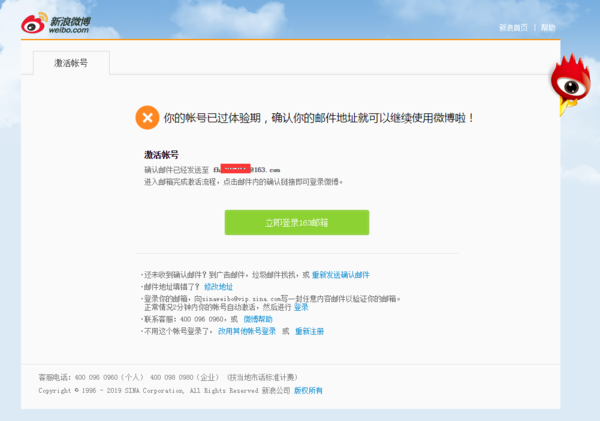Open the 微博帮助 link
The width and height of the screenshot is (600, 421).
coord(258,319)
